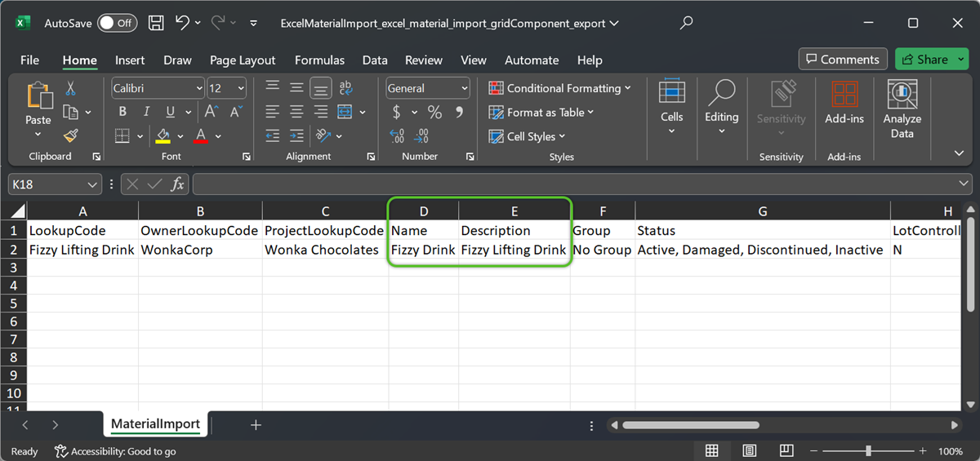Toggle Bottom Align button
The height and width of the screenshot is (461, 980).
pos(321,87)
